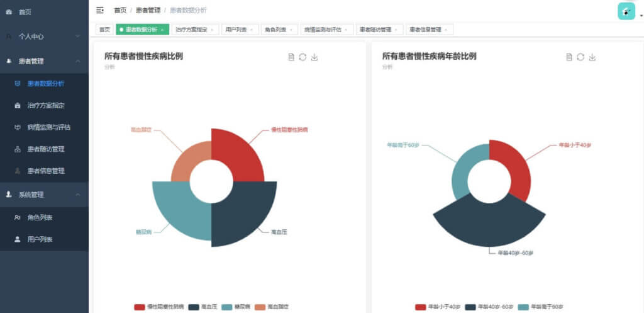
Task: Toggle 高血脂症 legend item
Action: (x=272, y=307)
